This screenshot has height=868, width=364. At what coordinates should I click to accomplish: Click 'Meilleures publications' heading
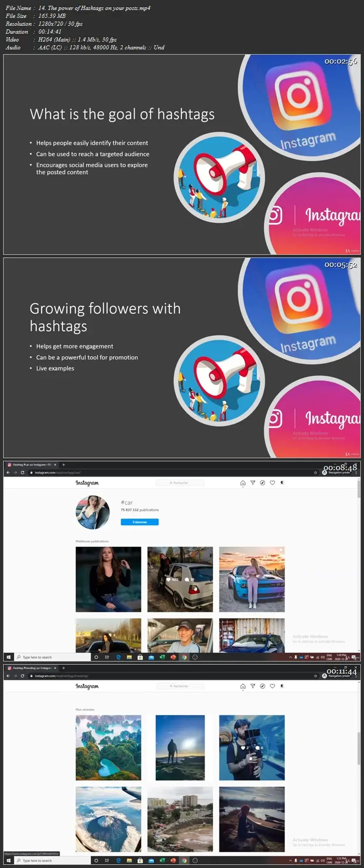click(92, 541)
